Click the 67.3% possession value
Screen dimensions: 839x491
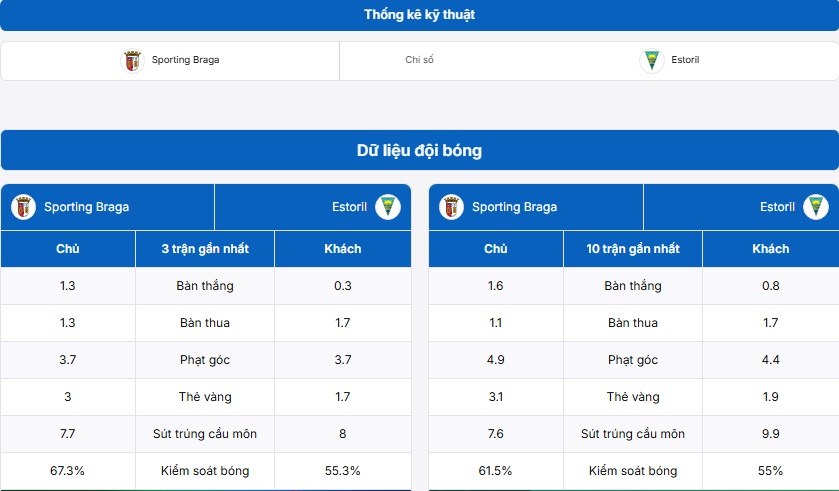[68, 471]
